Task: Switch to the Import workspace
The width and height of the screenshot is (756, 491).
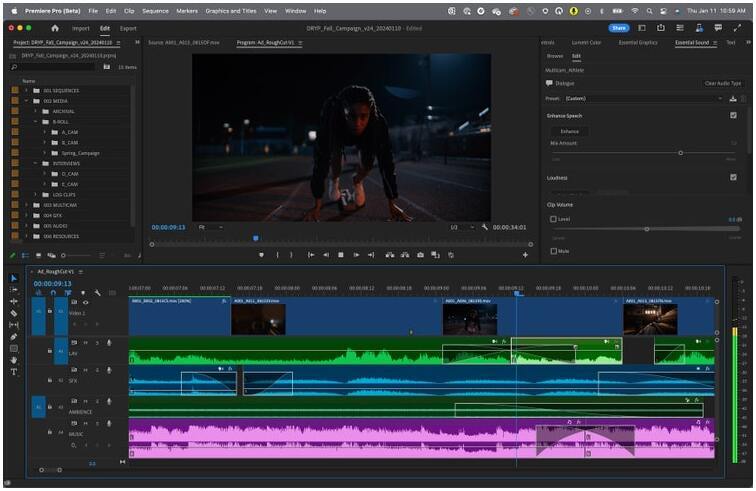Action: pos(81,28)
